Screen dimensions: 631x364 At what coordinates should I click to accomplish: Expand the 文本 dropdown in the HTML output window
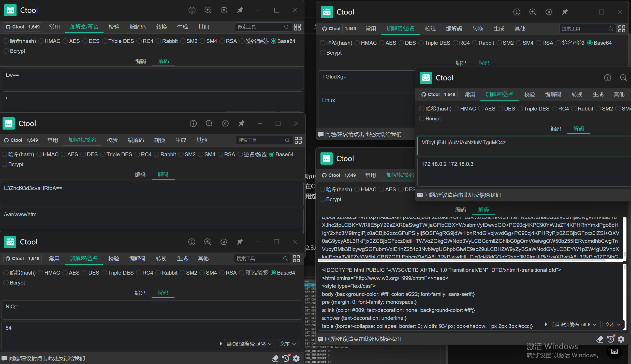[613, 324]
